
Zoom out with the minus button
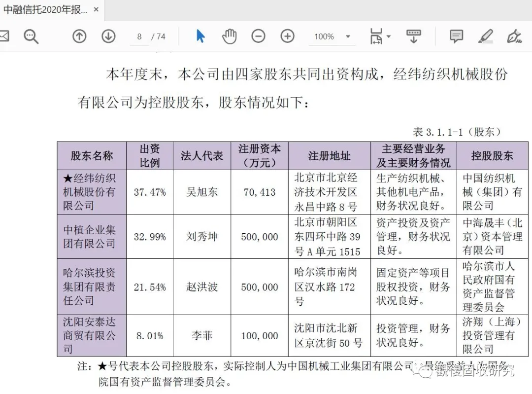(258, 36)
